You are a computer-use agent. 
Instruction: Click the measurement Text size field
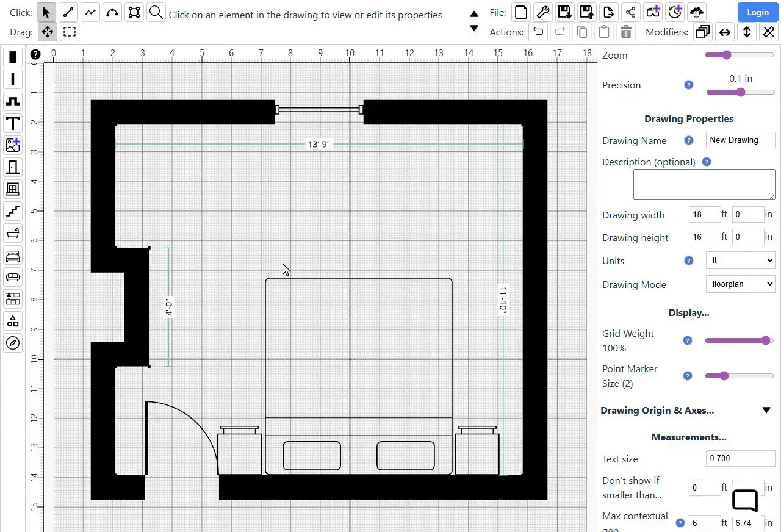(740, 459)
